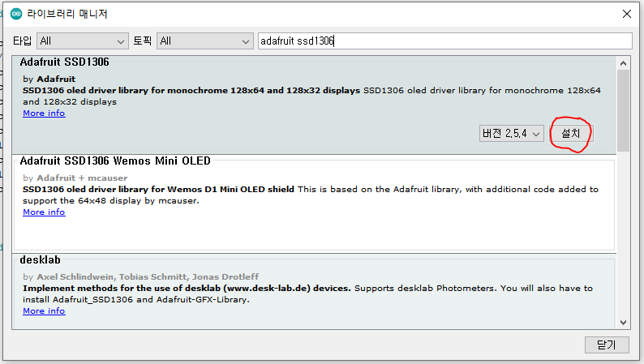Viewport: 644px width, 364px height.
Task: Click the Arduino logo icon in title bar
Action: pos(16,14)
